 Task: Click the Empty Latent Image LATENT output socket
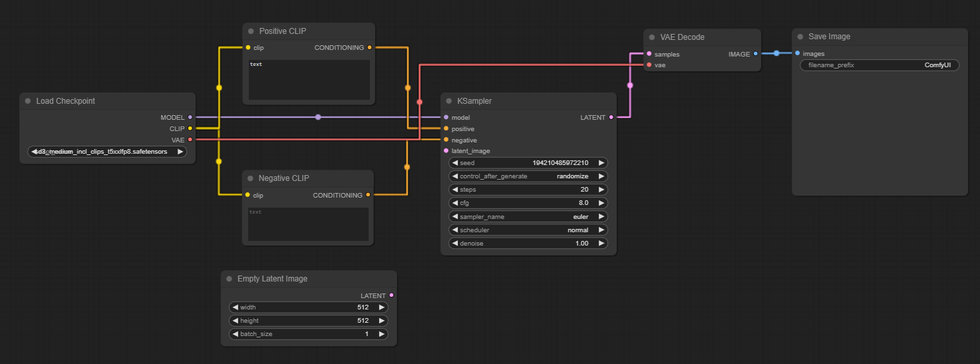click(391, 295)
